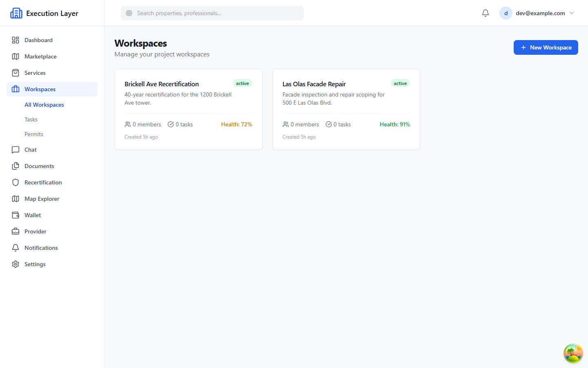Click active badge on Las Olas card
The width and height of the screenshot is (588, 368).
400,83
